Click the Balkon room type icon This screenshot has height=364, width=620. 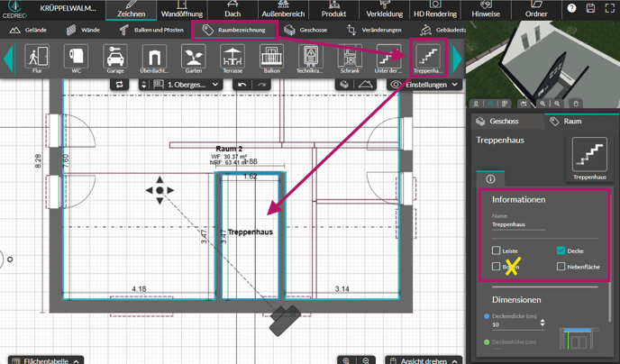pyautogui.click(x=270, y=59)
